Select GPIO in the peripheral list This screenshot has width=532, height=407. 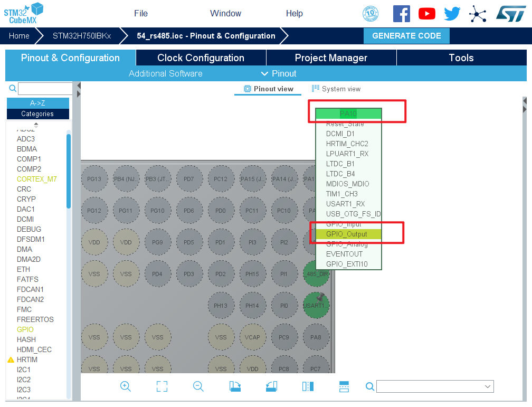pos(25,329)
